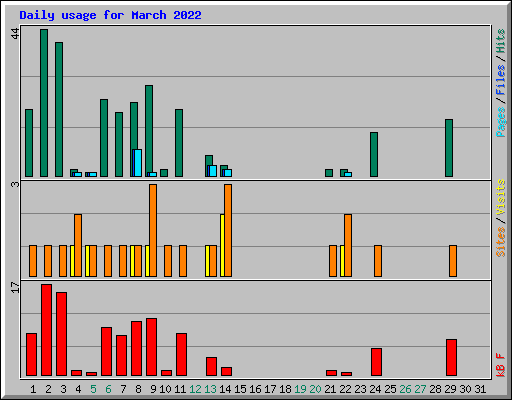This screenshot has width=512, height=400.
Task: Select green weekend day label '5'
Action: pos(93,389)
